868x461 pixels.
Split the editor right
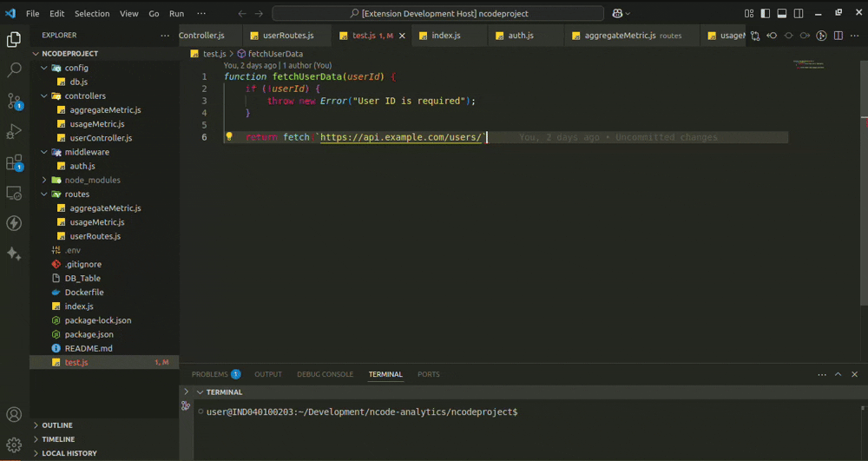tap(838, 36)
